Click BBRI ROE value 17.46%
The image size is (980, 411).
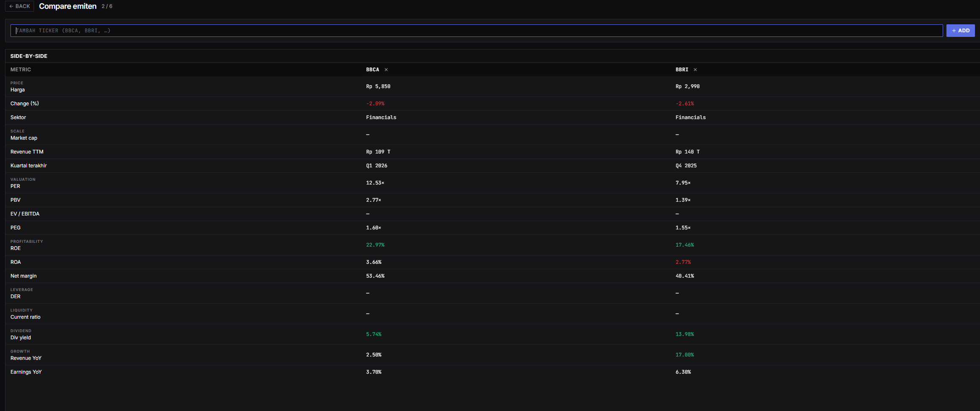point(685,245)
